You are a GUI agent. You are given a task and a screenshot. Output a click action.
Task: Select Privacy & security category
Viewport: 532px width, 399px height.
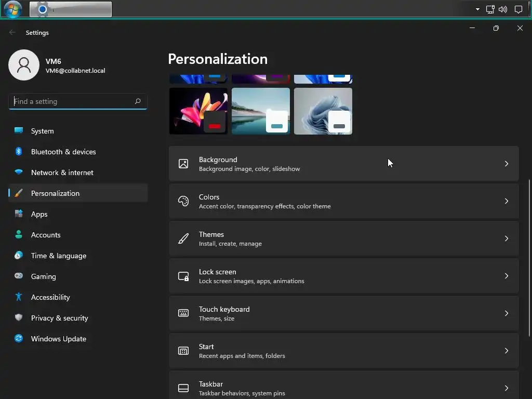(x=78, y=317)
